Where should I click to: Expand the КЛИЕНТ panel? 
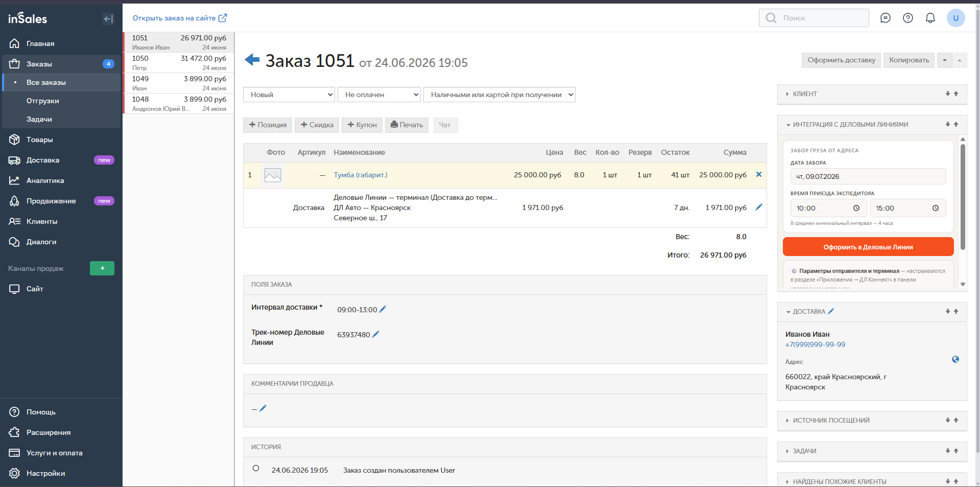tap(804, 94)
